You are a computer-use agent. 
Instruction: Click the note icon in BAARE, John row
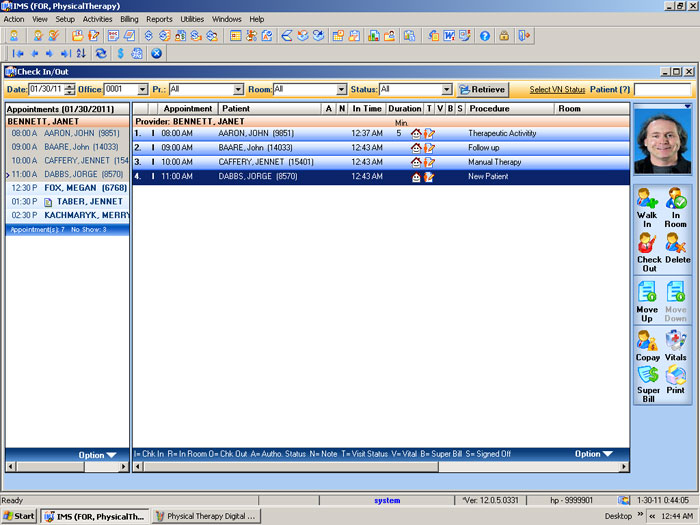click(x=429, y=148)
